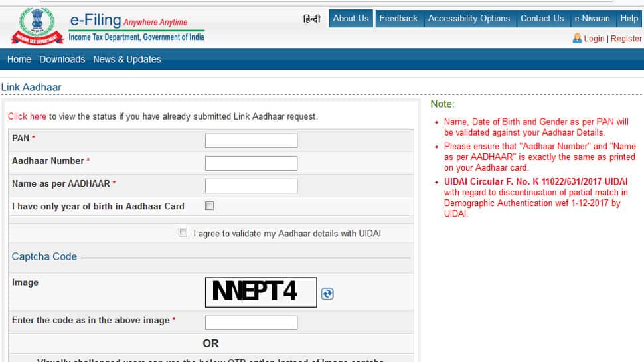Open the News & Updates menu
The image size is (644, 362).
127,60
